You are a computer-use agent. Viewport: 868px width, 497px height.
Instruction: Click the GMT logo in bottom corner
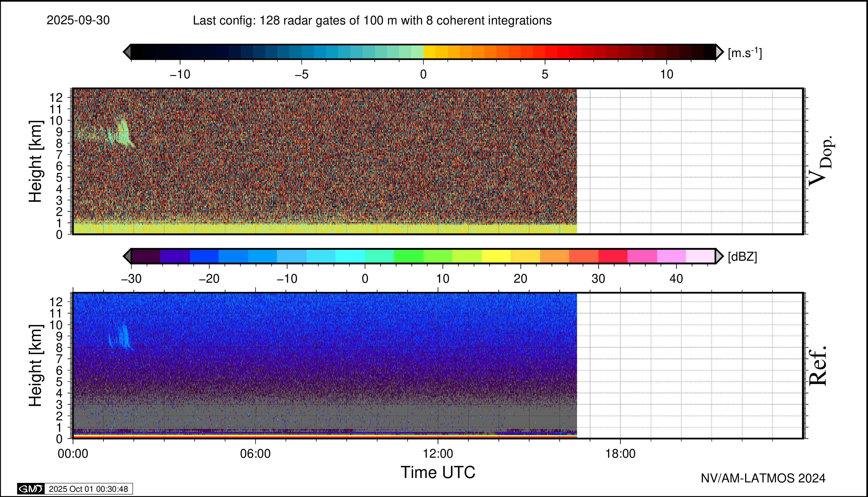(x=31, y=489)
